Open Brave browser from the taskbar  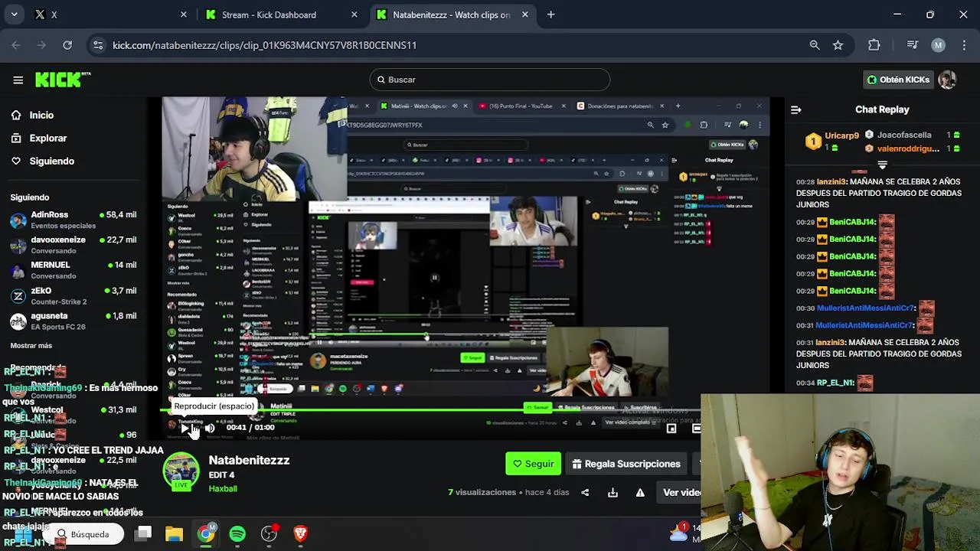[x=300, y=533]
